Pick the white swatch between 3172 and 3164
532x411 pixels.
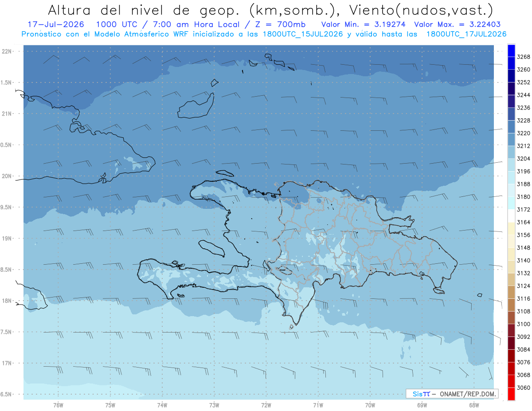[511, 216]
